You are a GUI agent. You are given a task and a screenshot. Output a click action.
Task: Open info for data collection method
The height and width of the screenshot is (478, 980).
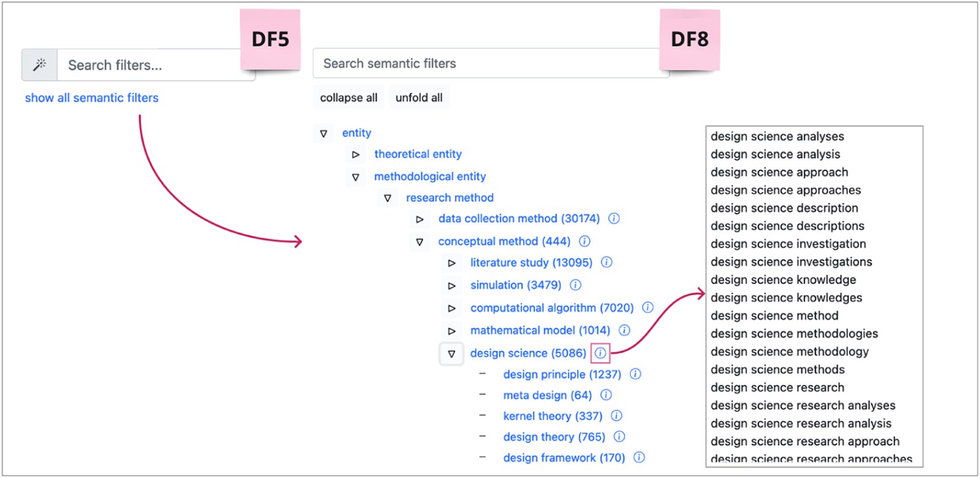click(x=614, y=218)
